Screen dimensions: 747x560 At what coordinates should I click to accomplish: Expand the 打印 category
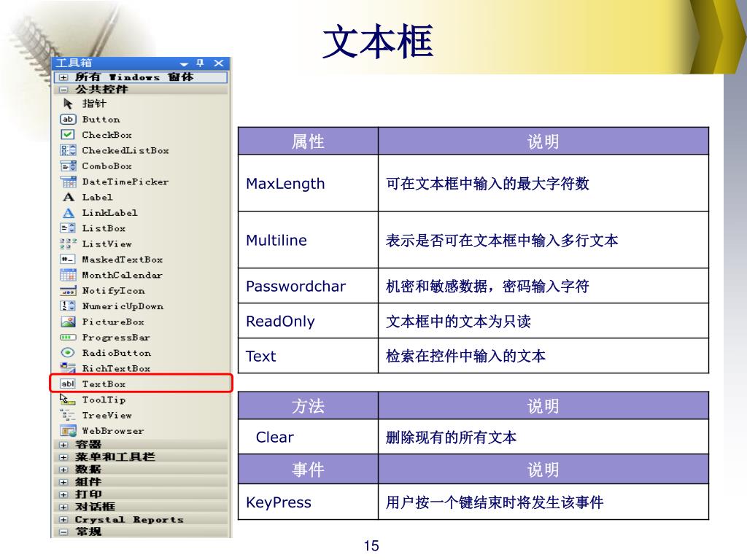coord(63,494)
